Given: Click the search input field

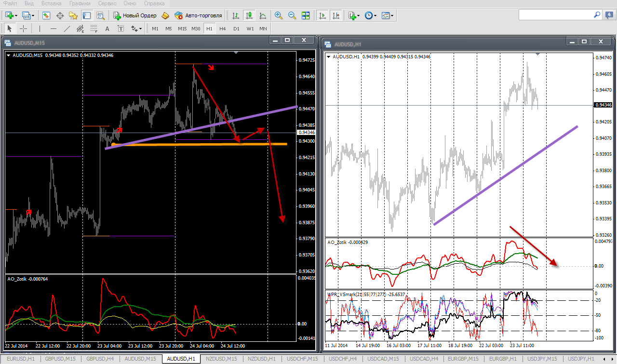Looking at the screenshot, I should tap(555, 15).
